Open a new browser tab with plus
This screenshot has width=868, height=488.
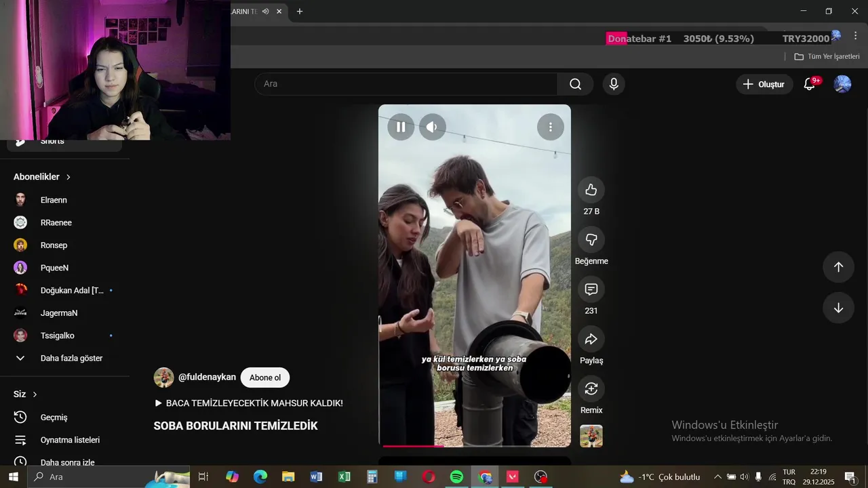[x=300, y=12]
